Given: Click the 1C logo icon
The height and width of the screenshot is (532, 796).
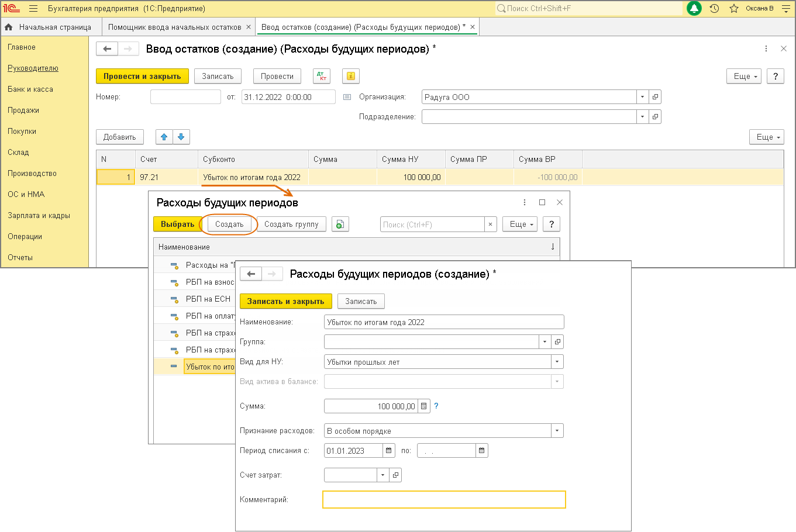Looking at the screenshot, I should tap(11, 9).
